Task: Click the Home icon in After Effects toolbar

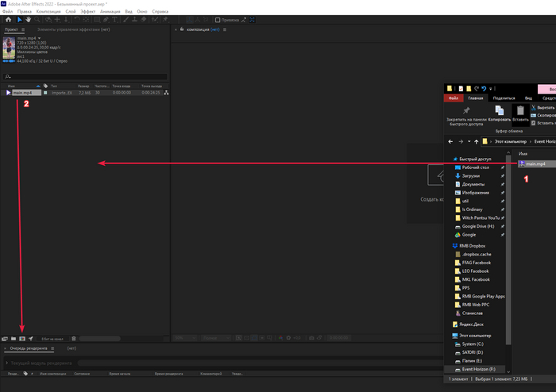Action: click(9, 20)
